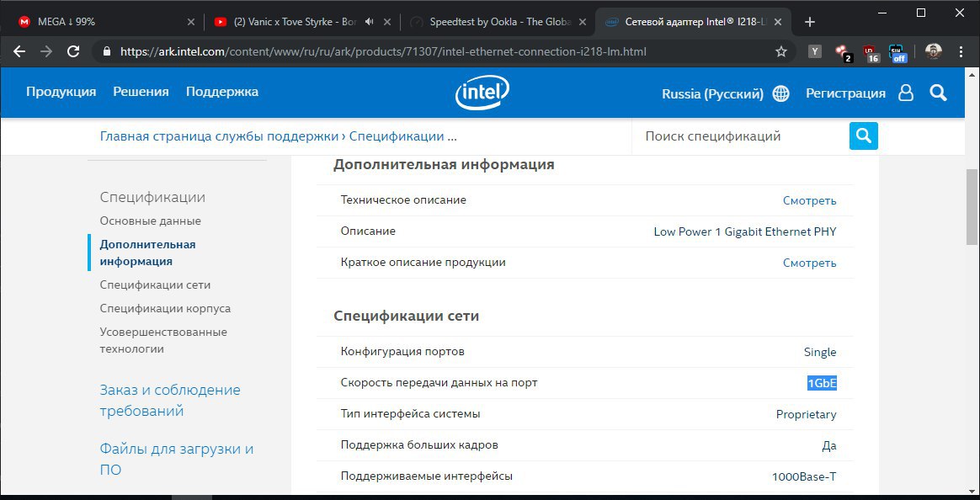Bookmark this page with the star icon
Viewport: 980px width, 500px height.
point(781,52)
